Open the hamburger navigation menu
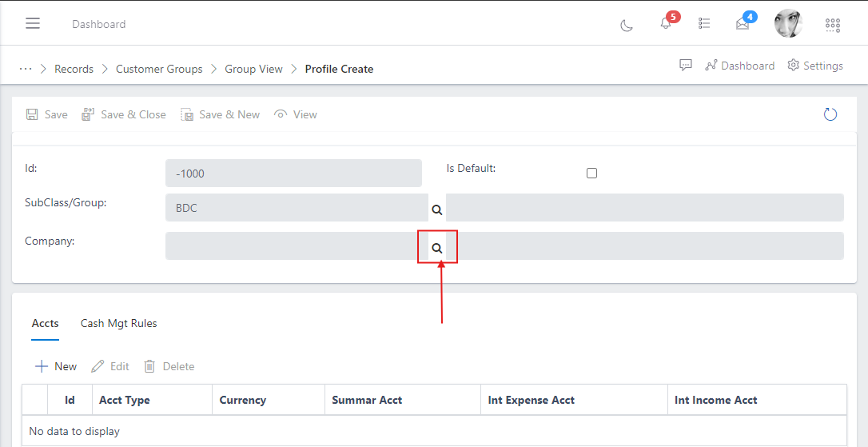Screen dimensions: 868x447 tap(33, 23)
